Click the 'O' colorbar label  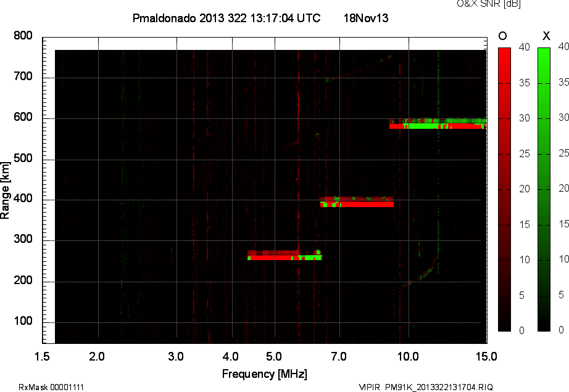tap(502, 36)
